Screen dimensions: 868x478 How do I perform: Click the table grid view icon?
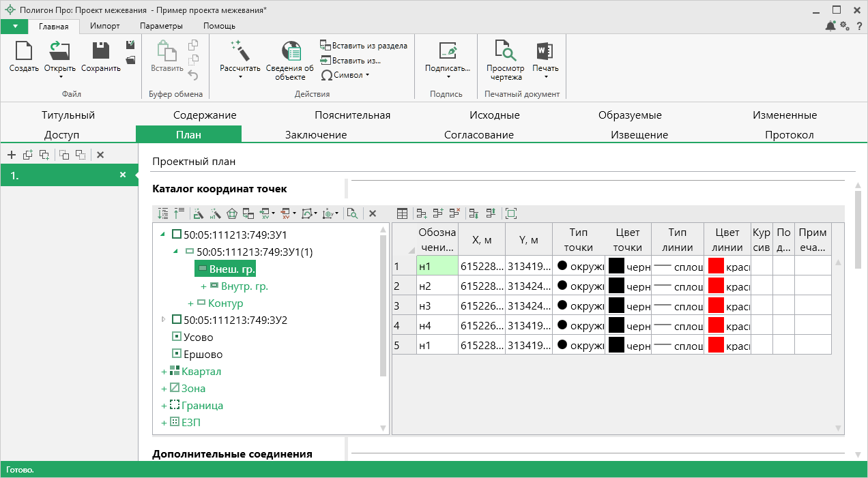(403, 213)
